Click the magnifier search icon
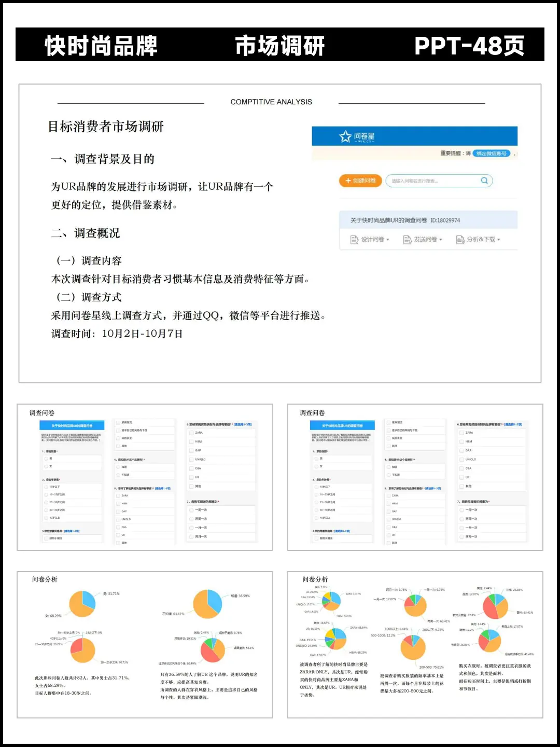Image resolution: width=560 pixels, height=747 pixels. point(484,181)
